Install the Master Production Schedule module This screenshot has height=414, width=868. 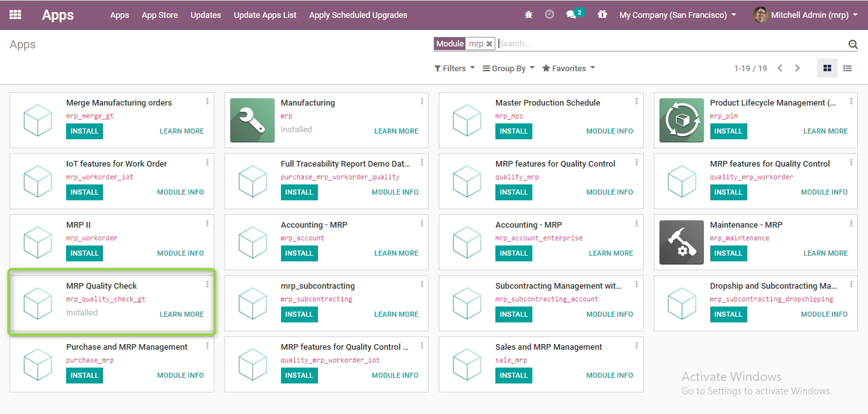pos(513,131)
